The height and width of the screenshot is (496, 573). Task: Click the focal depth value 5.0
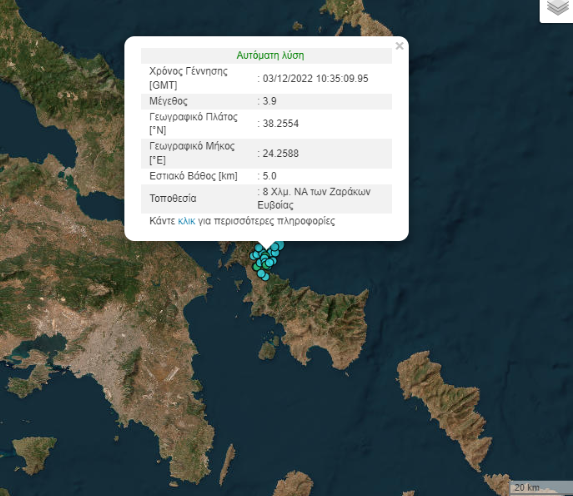(269, 176)
